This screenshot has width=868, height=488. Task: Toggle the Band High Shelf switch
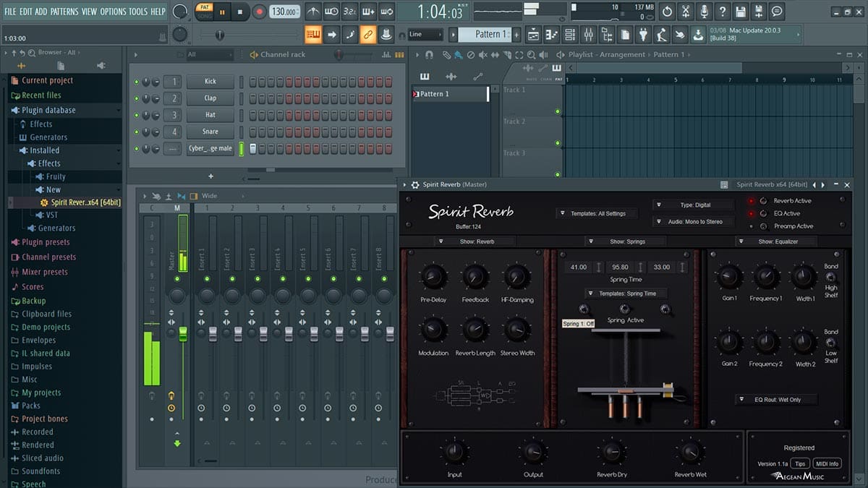(x=831, y=277)
